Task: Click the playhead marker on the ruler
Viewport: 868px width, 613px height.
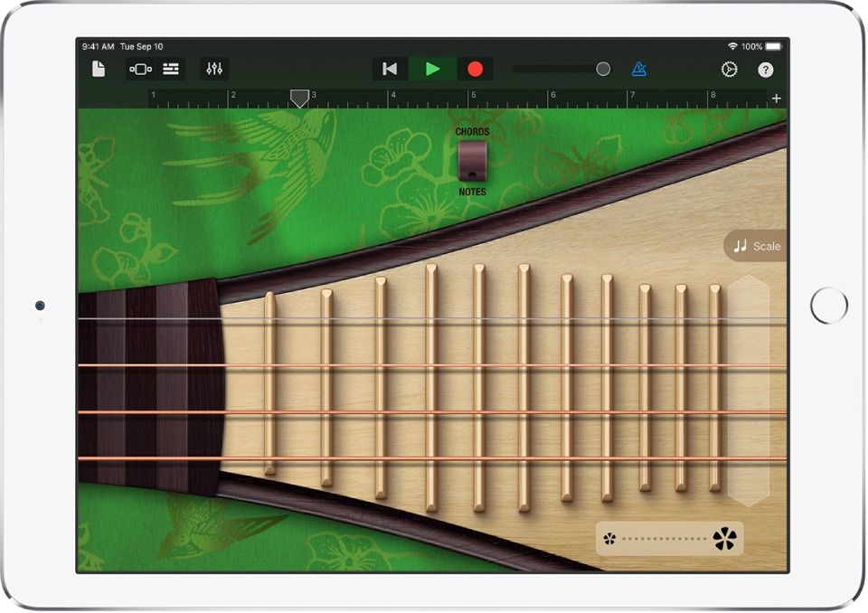Action: (x=299, y=98)
